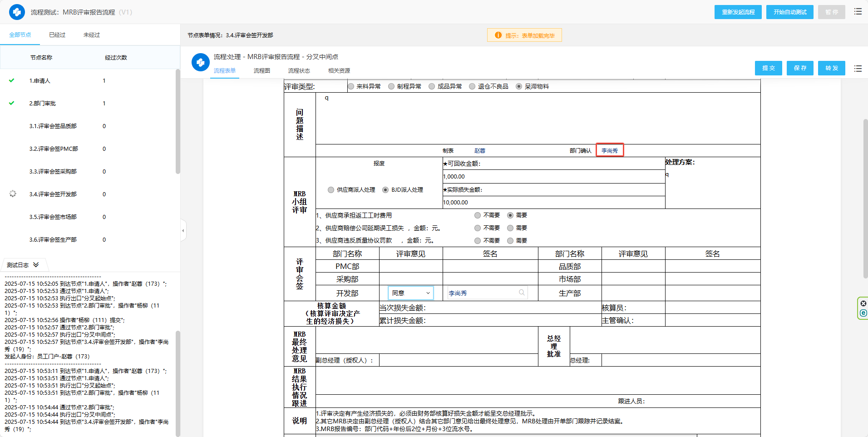Open the list menu icon in top header
The image size is (868, 437).
(x=858, y=11)
